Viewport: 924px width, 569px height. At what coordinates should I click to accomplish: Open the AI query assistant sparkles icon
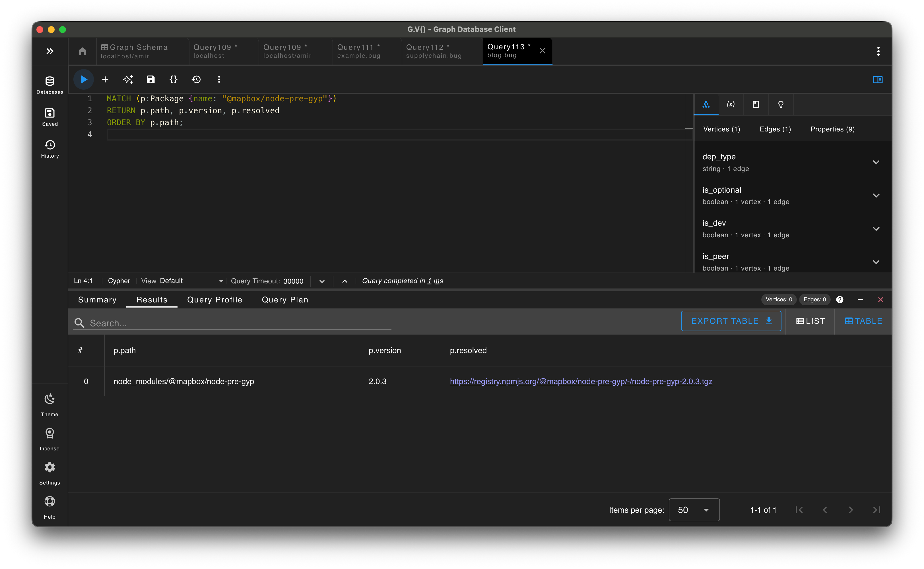tap(128, 79)
